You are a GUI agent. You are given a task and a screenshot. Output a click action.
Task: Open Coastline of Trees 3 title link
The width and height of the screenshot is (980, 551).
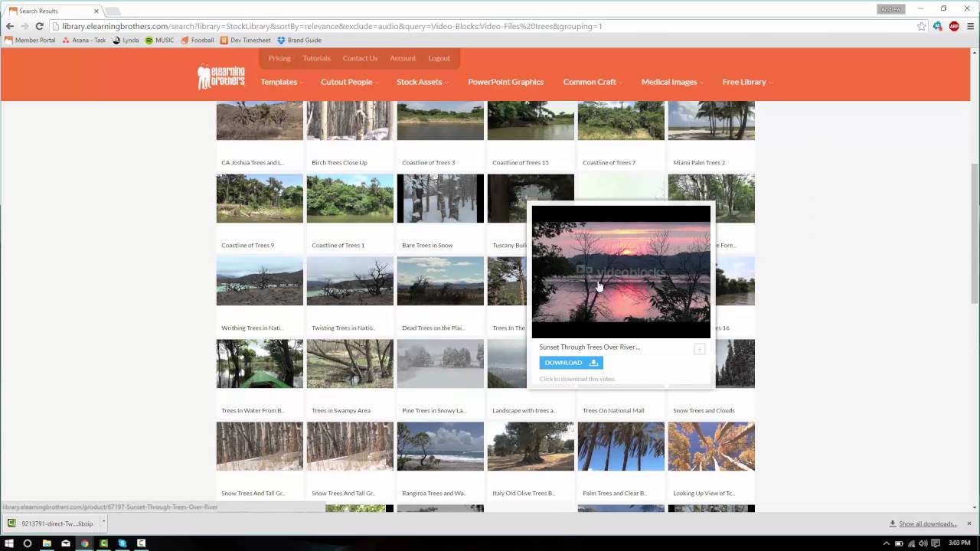coord(428,162)
